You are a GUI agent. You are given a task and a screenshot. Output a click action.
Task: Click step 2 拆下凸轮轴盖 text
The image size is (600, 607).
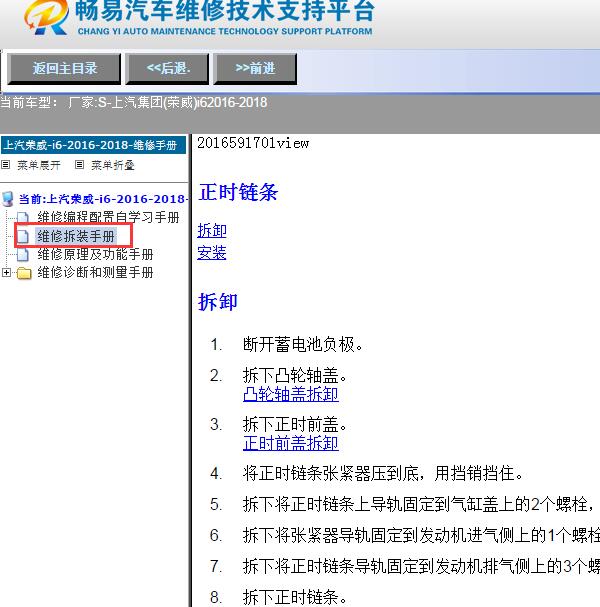point(295,376)
